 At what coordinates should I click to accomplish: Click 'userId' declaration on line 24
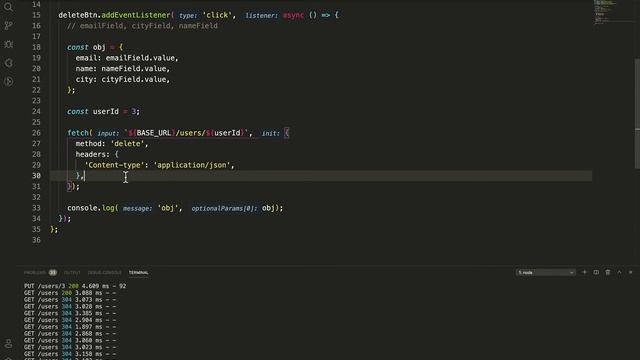tap(106, 111)
